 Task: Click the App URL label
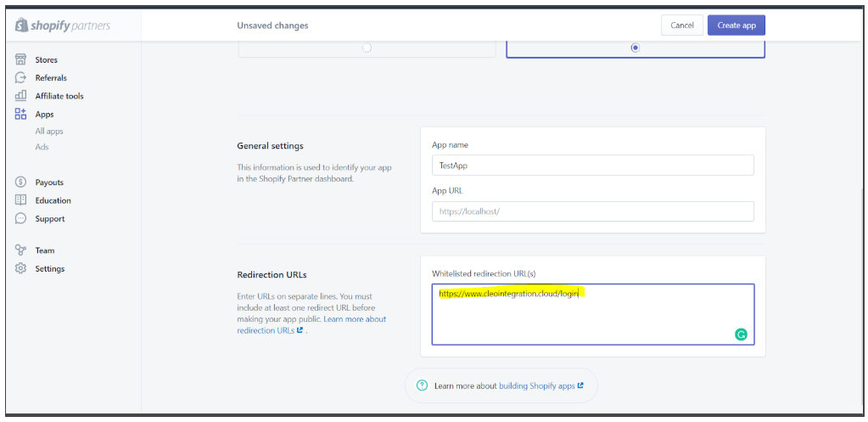point(447,190)
